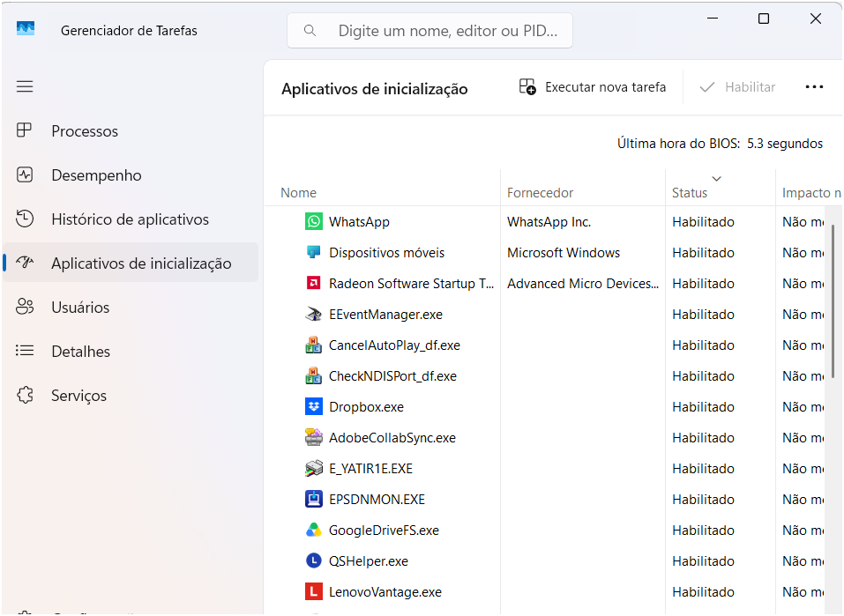Screen dimensions: 844x616
Task: Click the Usuários sidebar icon
Action: pos(25,307)
